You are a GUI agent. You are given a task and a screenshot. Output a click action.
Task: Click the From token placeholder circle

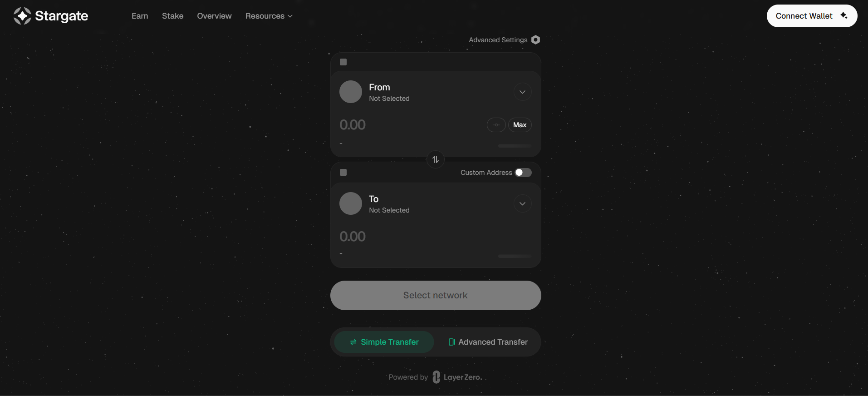point(351,92)
